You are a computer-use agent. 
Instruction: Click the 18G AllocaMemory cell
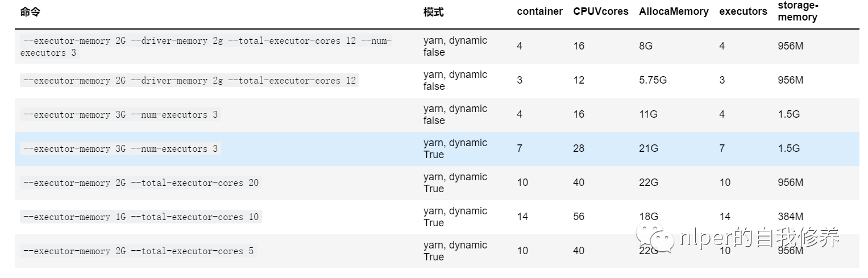[x=648, y=217]
